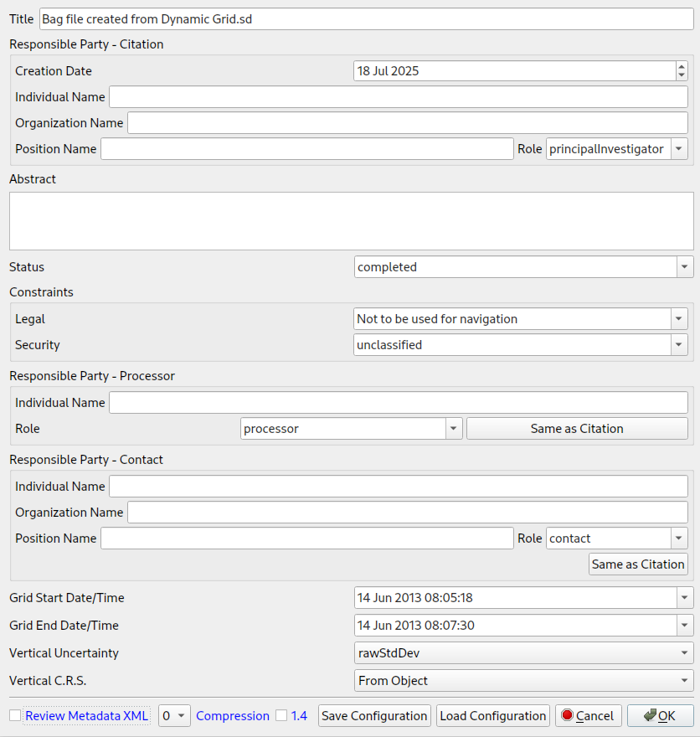This screenshot has width=700, height=737.
Task: Click into the Abstract text area
Action: click(351, 221)
